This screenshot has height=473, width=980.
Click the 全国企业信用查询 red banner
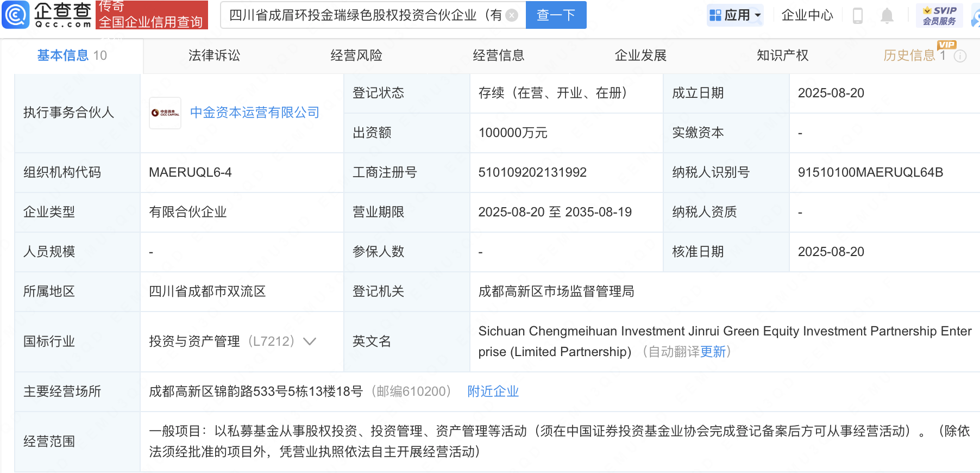click(152, 15)
